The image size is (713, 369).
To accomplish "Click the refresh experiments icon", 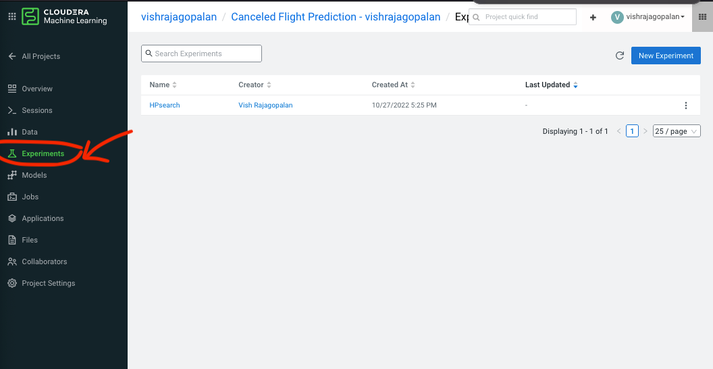I will click(x=619, y=56).
